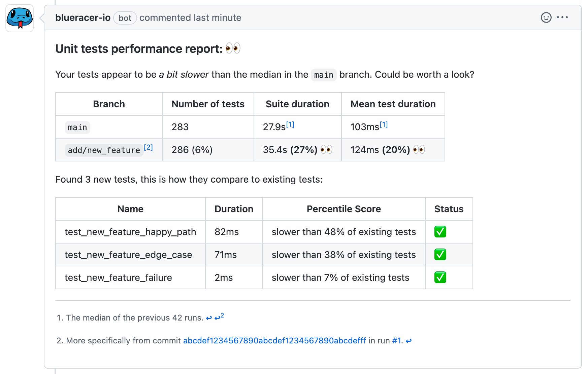Open the abcdef1234567890 commit link
The width and height of the screenshot is (588, 374).
click(x=274, y=341)
